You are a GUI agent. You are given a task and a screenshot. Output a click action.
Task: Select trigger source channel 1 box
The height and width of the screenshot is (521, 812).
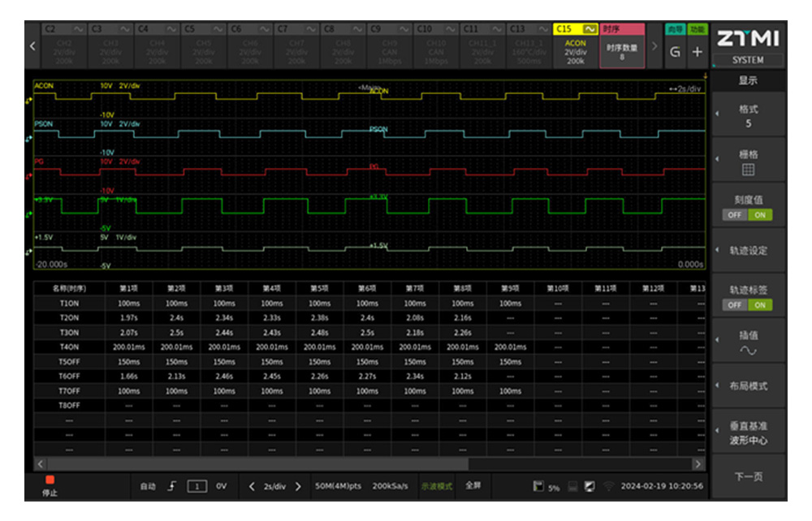197,486
